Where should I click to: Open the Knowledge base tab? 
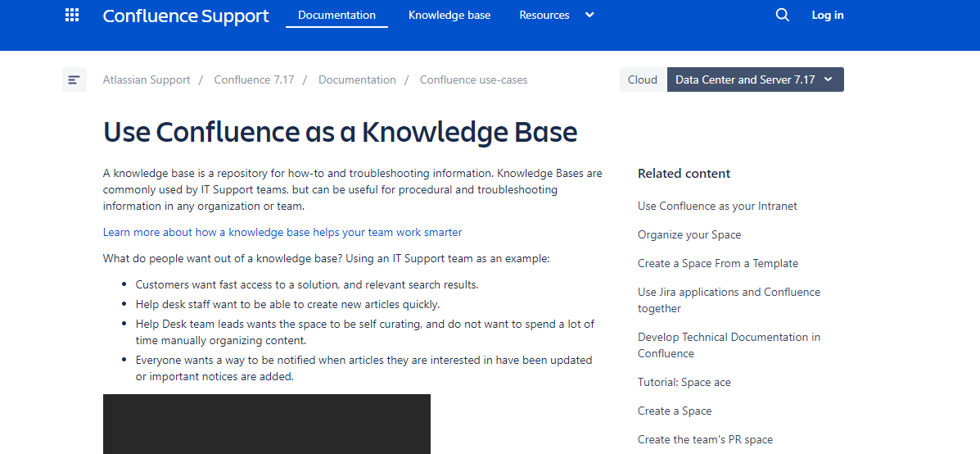pyautogui.click(x=449, y=15)
